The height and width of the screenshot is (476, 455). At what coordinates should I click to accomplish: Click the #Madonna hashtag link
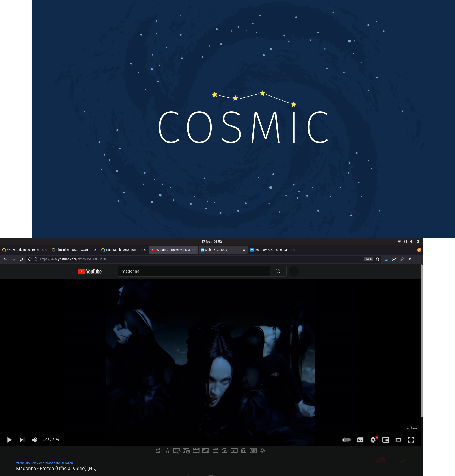click(x=53, y=463)
